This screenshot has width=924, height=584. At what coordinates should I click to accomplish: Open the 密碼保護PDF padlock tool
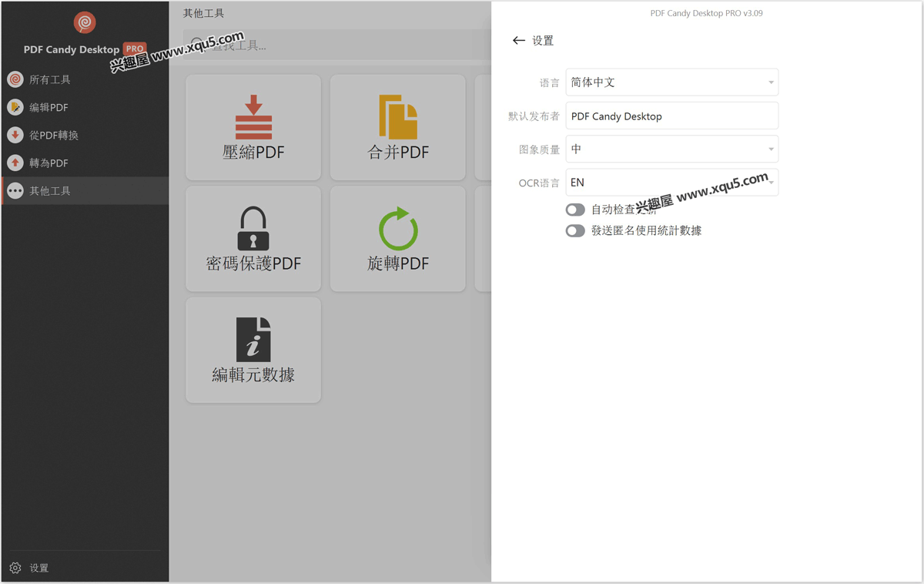point(253,239)
